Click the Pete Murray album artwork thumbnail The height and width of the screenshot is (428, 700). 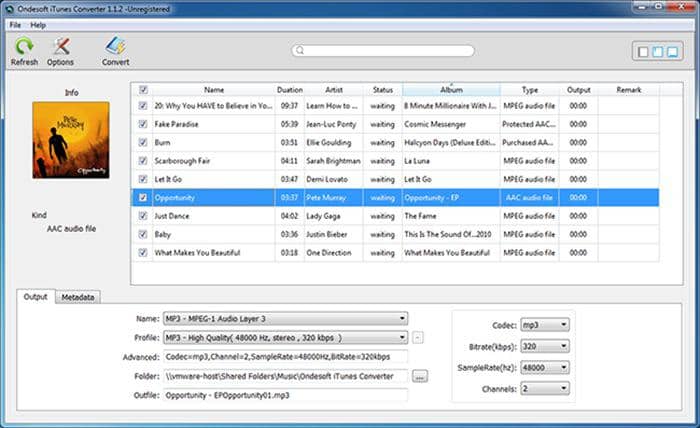click(x=71, y=141)
